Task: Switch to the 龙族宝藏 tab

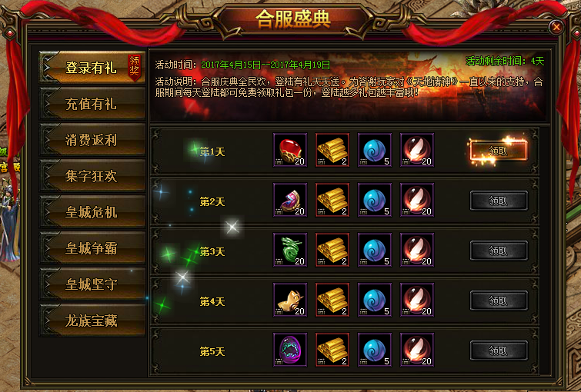Action: coord(92,321)
